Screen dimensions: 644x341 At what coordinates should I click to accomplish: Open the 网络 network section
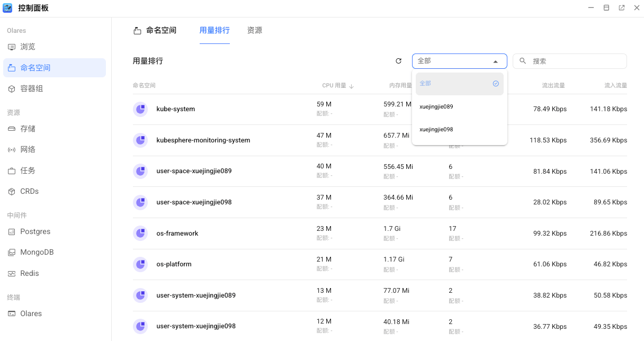coord(28,149)
